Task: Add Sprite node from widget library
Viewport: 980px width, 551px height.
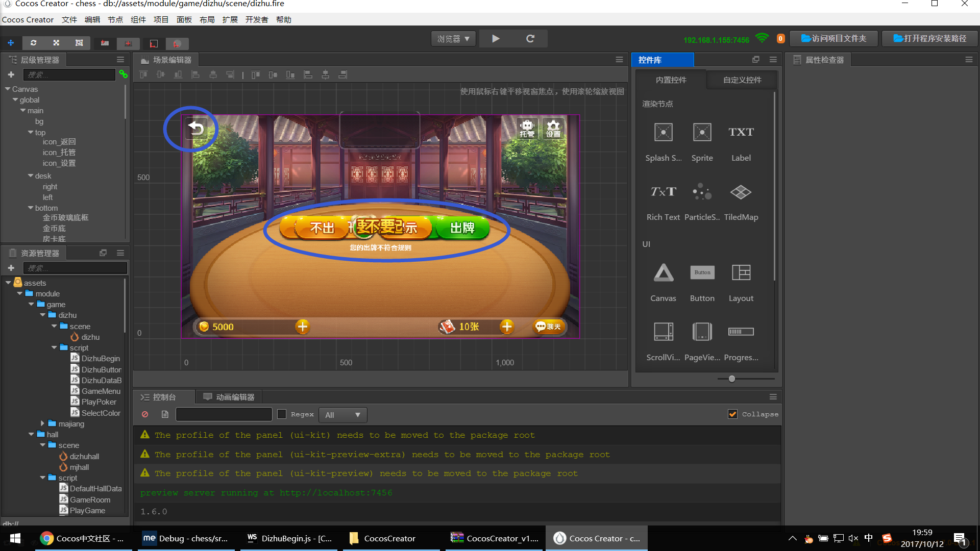Action: [702, 133]
